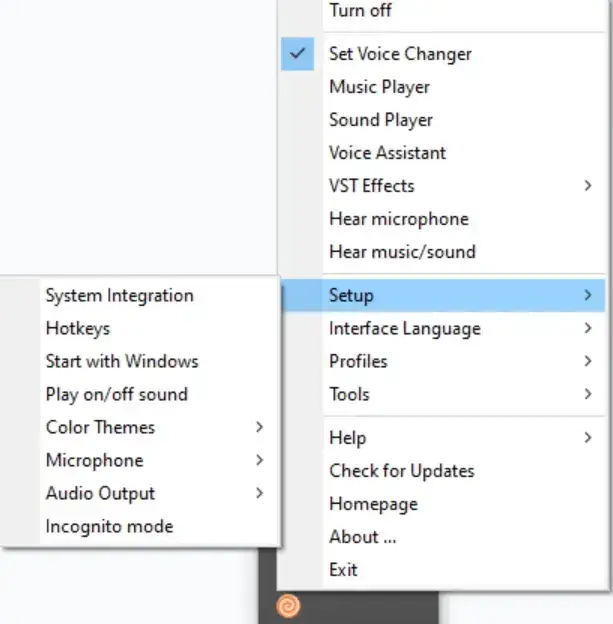Expand Interface Language submenu arrow
This screenshot has width=613, height=624.
pyautogui.click(x=588, y=328)
